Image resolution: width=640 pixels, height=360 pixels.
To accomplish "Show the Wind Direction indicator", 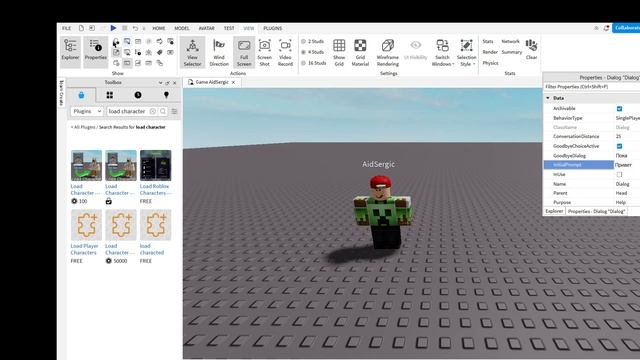I will [219, 52].
